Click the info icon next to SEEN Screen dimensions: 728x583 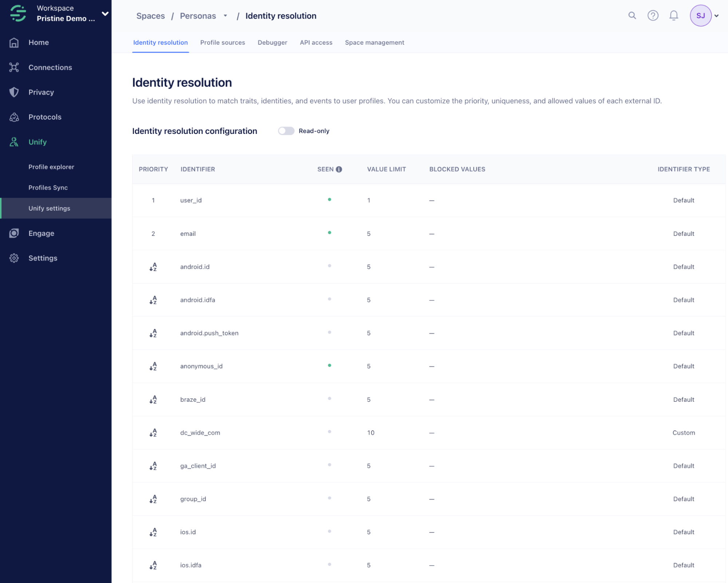[x=339, y=169]
